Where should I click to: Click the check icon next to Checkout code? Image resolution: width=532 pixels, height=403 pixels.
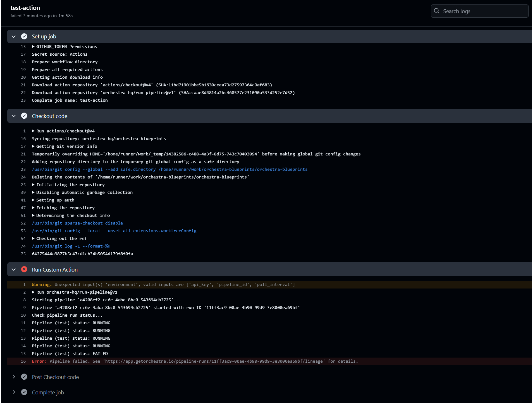pyautogui.click(x=24, y=116)
